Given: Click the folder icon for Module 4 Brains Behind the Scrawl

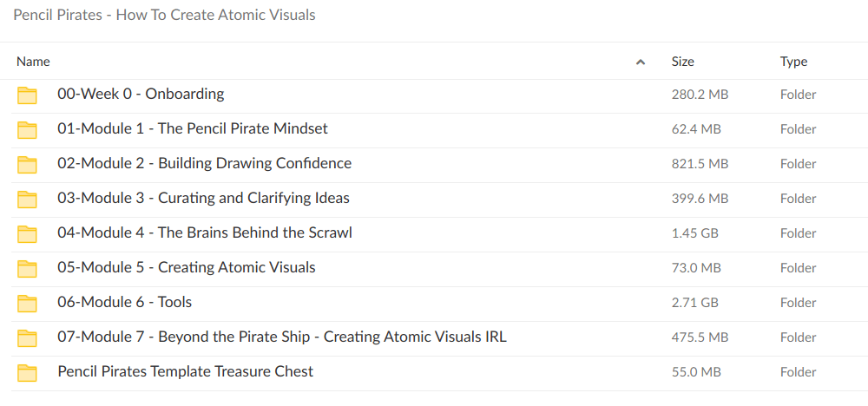Looking at the screenshot, I should [28, 234].
